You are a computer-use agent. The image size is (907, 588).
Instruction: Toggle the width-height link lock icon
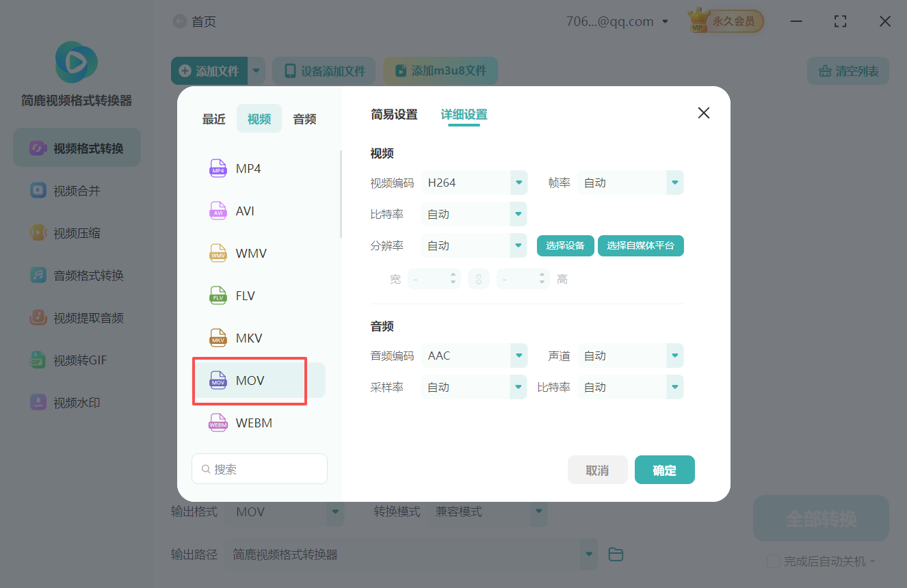479,278
